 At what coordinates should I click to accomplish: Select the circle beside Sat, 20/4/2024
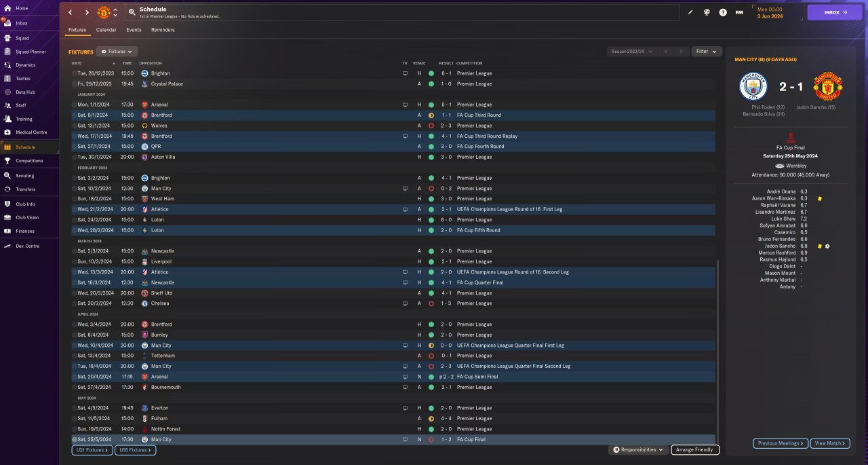[75, 377]
